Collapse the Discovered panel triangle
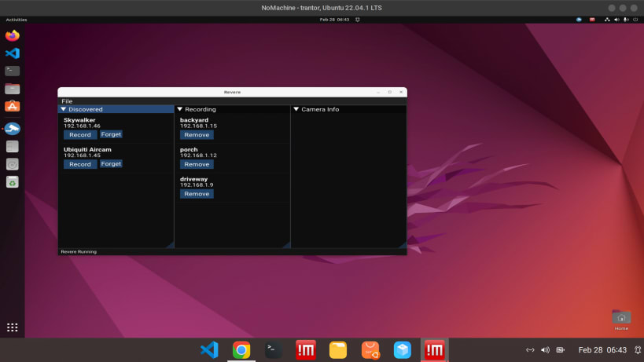This screenshot has height=362, width=644. [63, 109]
